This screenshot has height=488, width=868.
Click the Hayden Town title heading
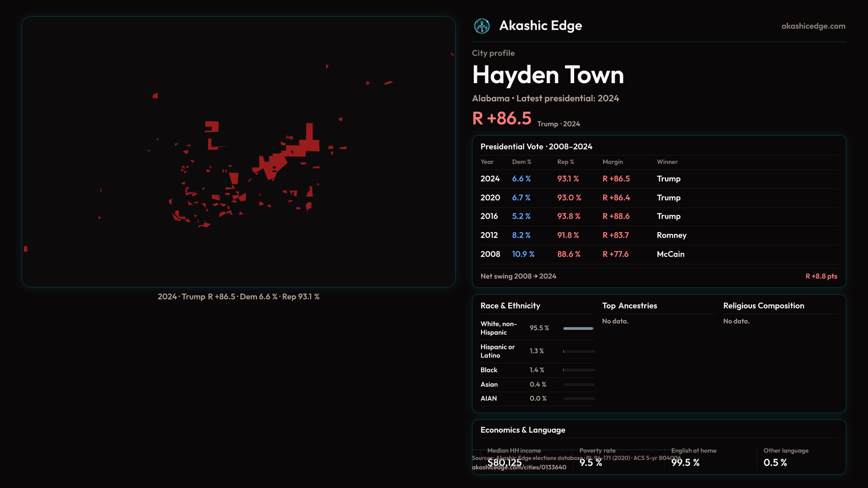coord(547,75)
